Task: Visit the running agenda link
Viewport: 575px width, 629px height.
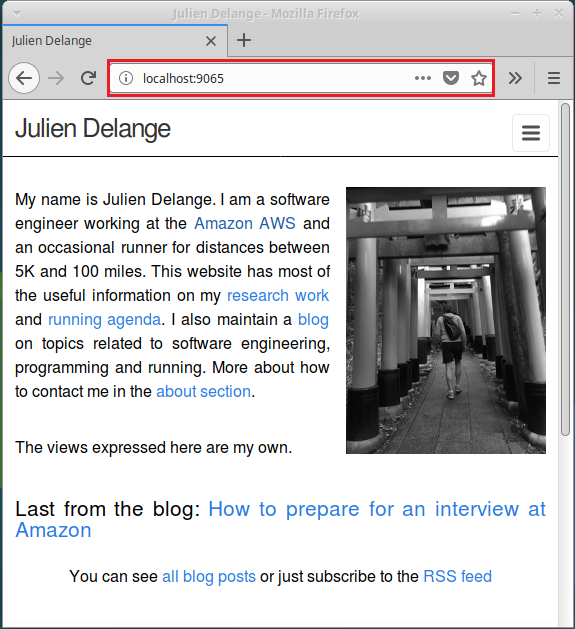Action: coord(104,320)
